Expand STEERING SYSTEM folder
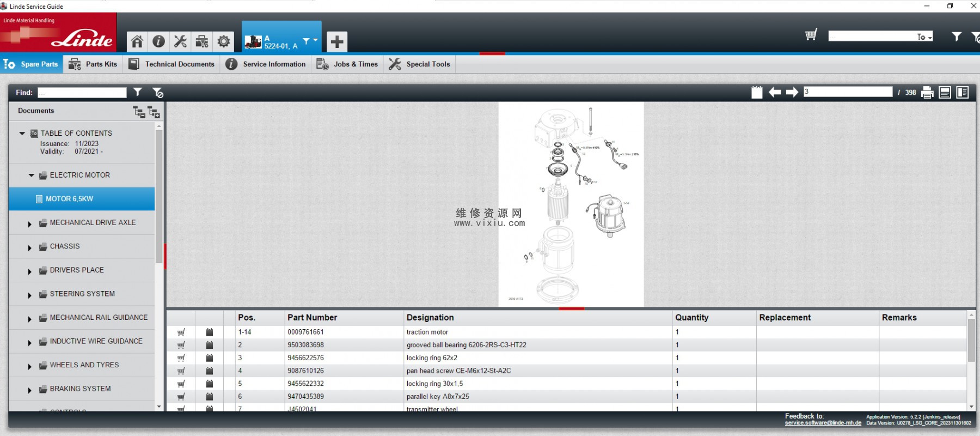Screen dimensions: 980x436 pyautogui.click(x=30, y=295)
